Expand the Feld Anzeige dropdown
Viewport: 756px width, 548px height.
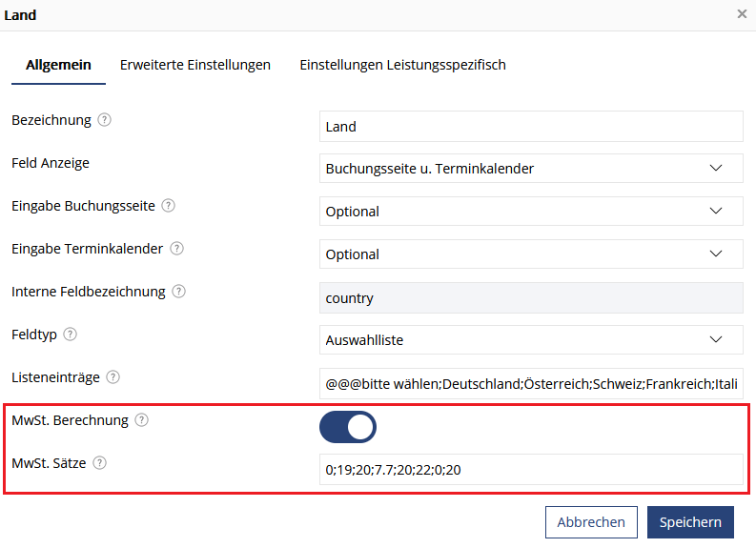(x=531, y=168)
